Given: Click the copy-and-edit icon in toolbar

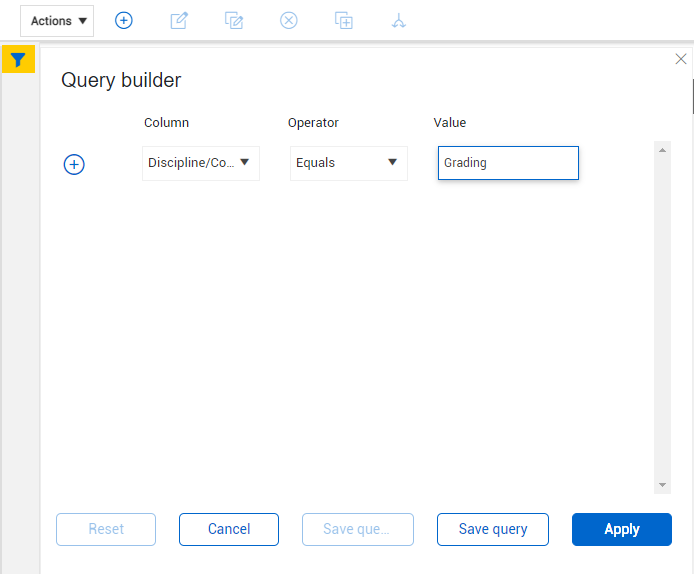Looking at the screenshot, I should (x=234, y=21).
